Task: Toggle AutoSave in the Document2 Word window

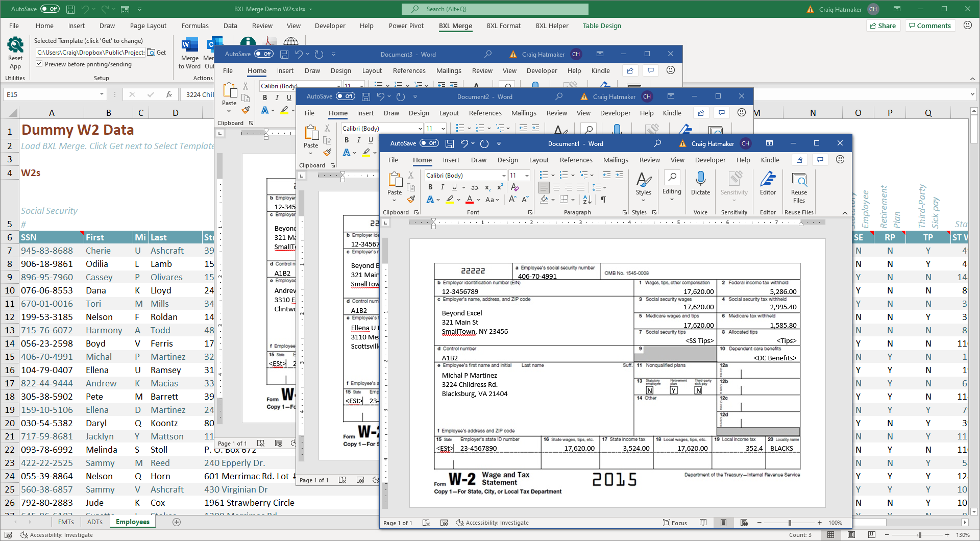Action: tap(345, 96)
